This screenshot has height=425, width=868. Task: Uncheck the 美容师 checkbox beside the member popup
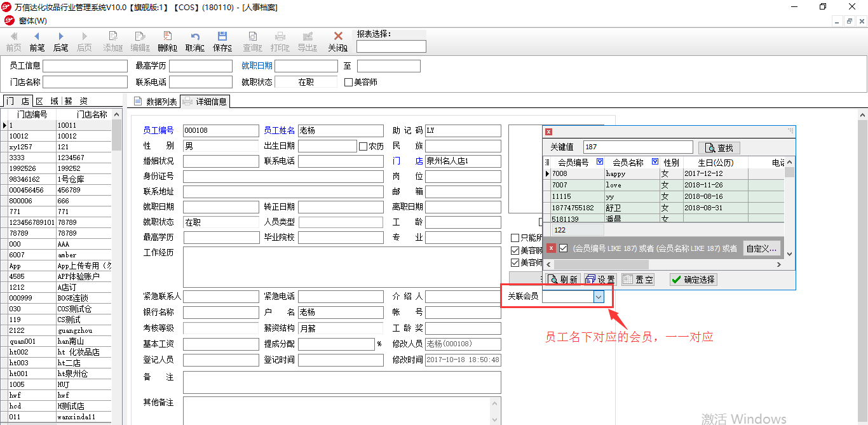click(515, 262)
